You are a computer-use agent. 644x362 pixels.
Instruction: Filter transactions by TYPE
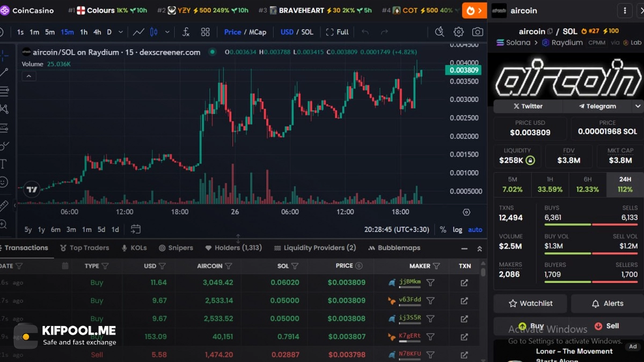105,266
